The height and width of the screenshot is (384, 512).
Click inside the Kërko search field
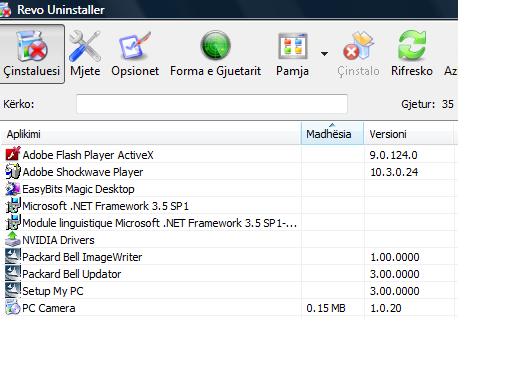click(212, 104)
